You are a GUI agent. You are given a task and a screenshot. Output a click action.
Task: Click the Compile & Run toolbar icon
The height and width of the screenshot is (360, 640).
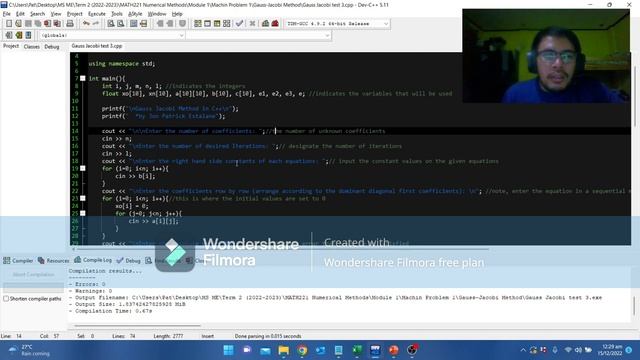click(x=217, y=24)
